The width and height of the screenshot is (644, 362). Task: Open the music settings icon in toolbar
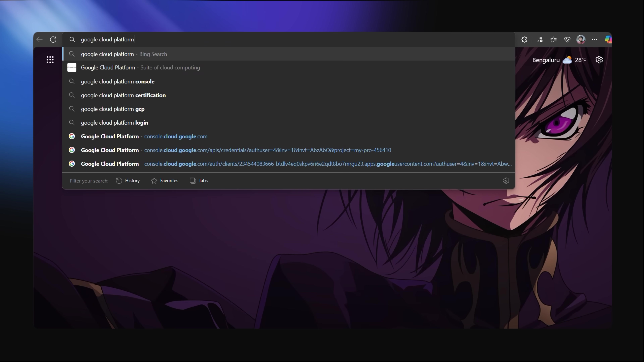[x=540, y=40]
